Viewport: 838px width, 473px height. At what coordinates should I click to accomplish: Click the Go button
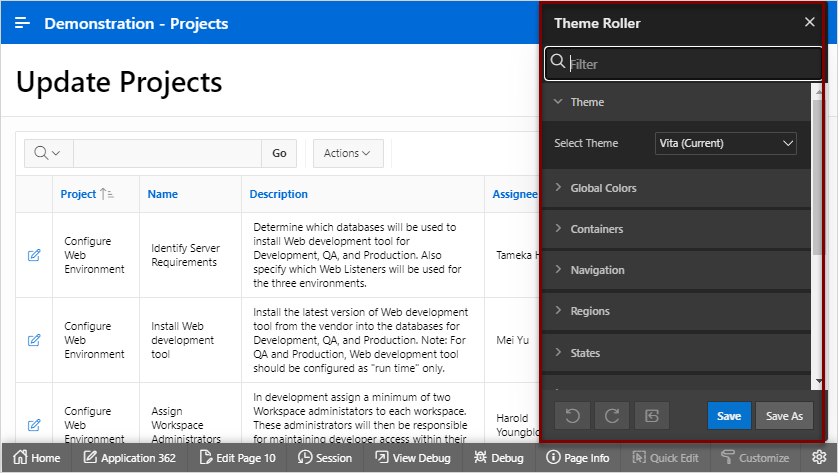[x=279, y=153]
